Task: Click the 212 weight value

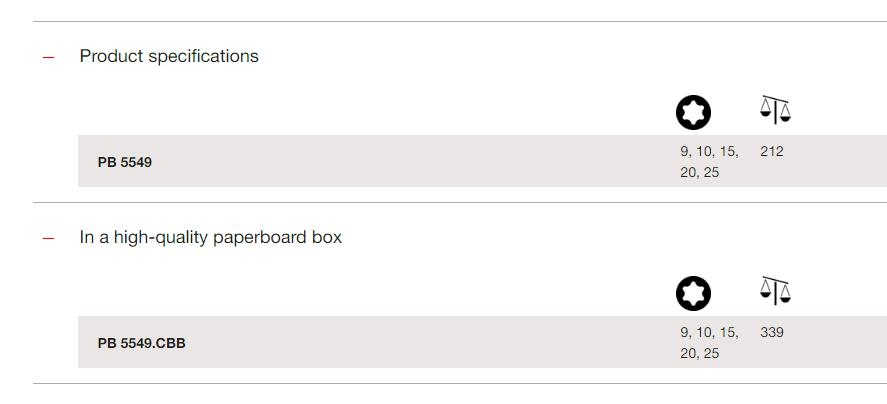Action: coord(772,151)
